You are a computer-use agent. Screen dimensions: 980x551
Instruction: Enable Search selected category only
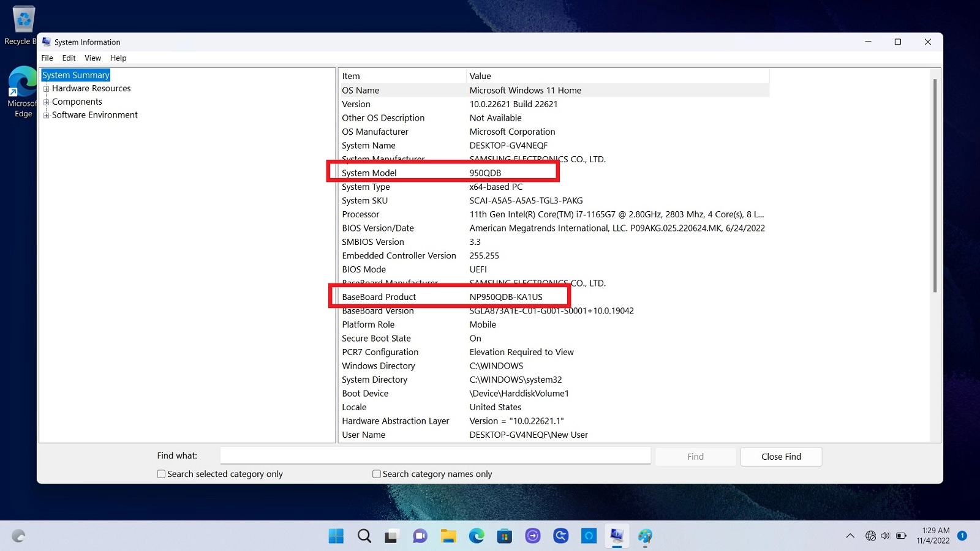pos(161,474)
